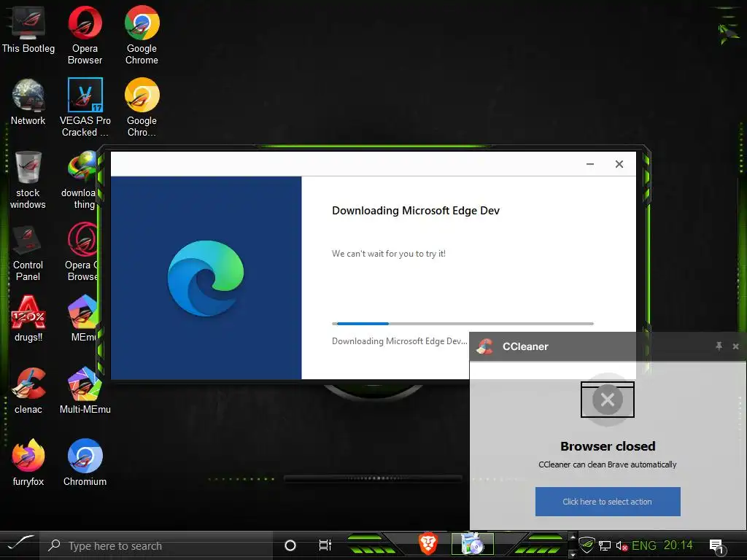Open Task View from the taskbar
The image size is (747, 560).
(325, 545)
